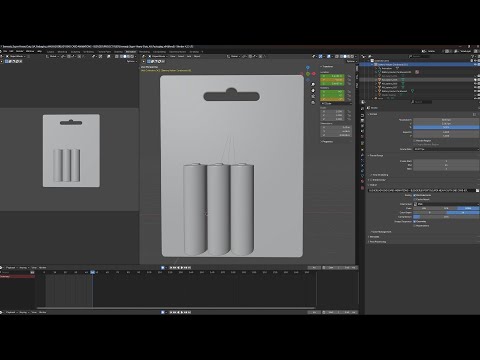Viewport: 480px width, 360px height.
Task: Click highlighted Resolution percentage slider
Action: 446,127
